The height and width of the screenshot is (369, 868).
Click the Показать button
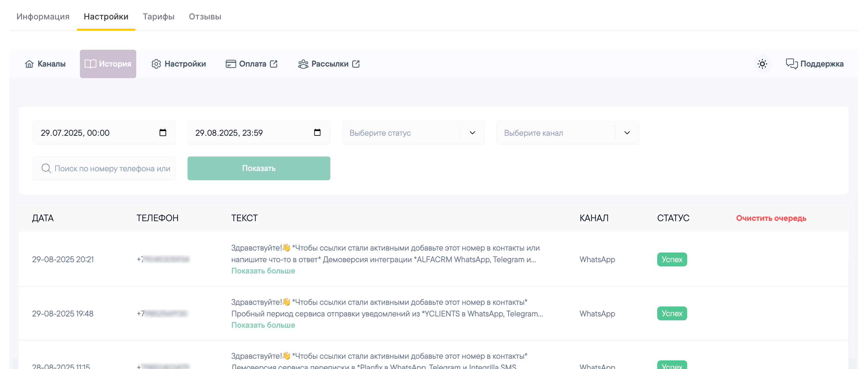point(259,168)
